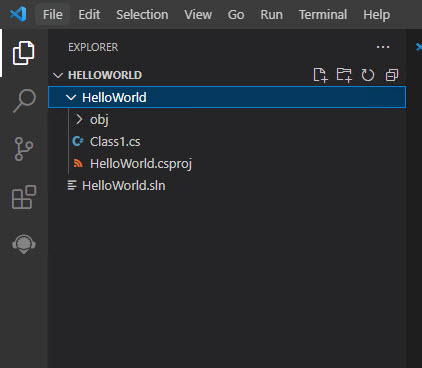This screenshot has width=422, height=368.
Task: Click the lines icon beside HelloWorld.sln
Action: click(x=72, y=185)
